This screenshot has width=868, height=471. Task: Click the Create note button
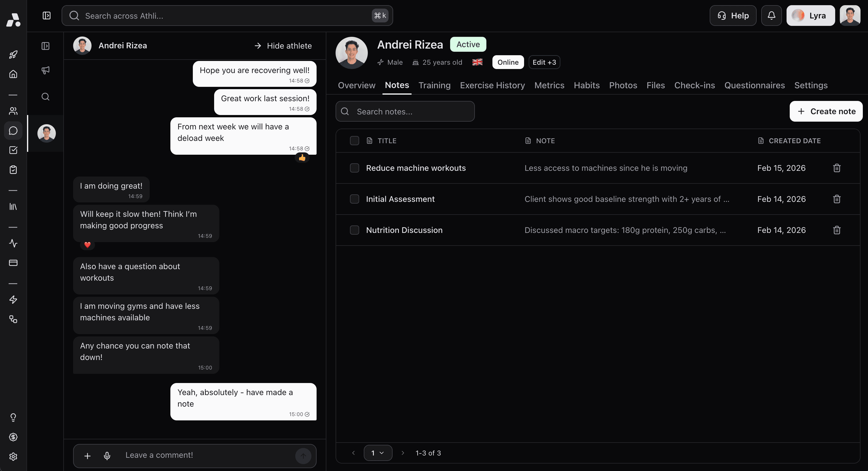826,111
